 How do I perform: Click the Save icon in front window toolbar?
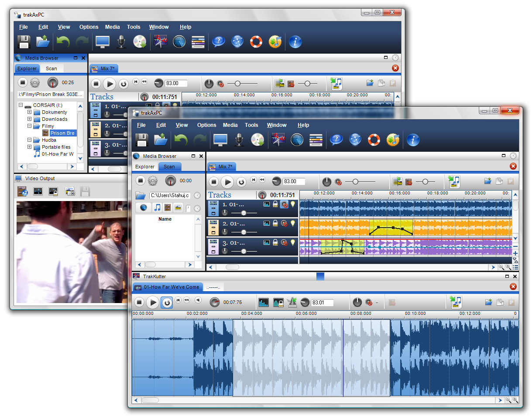141,140
